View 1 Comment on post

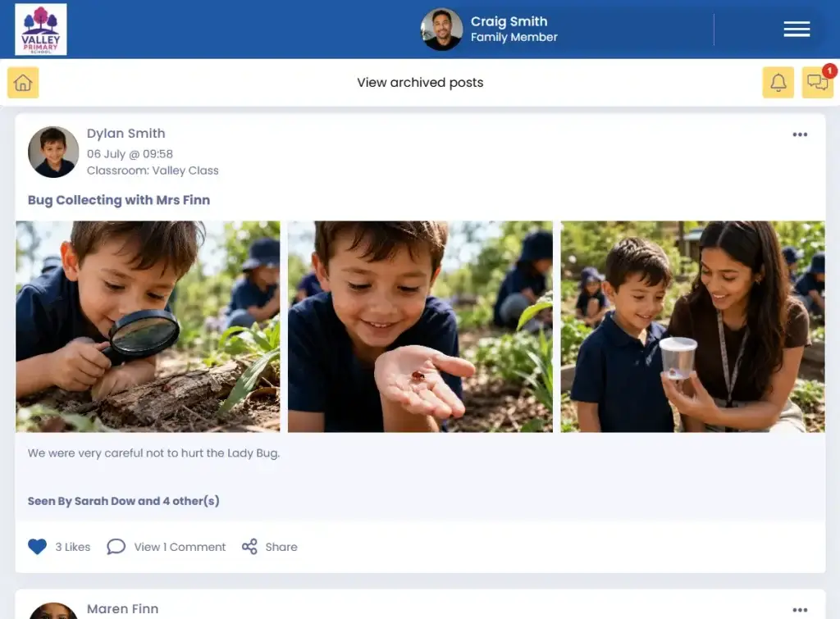pos(180,547)
